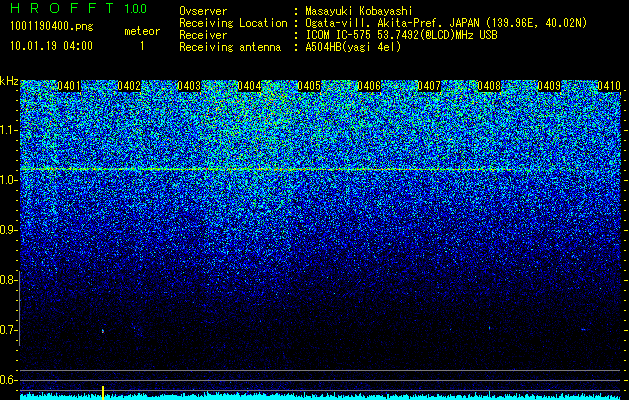
Task: Click the 0410 time marker
Action: (x=609, y=86)
